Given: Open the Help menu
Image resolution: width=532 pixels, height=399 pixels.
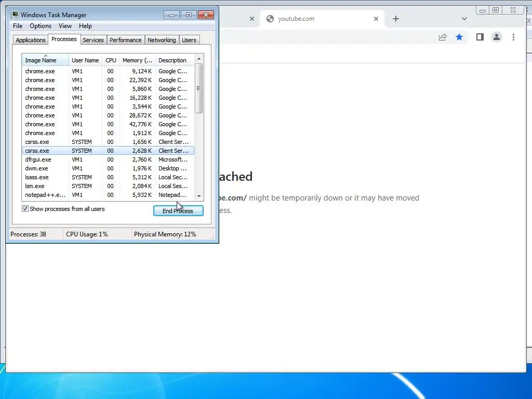Looking at the screenshot, I should tap(85, 26).
